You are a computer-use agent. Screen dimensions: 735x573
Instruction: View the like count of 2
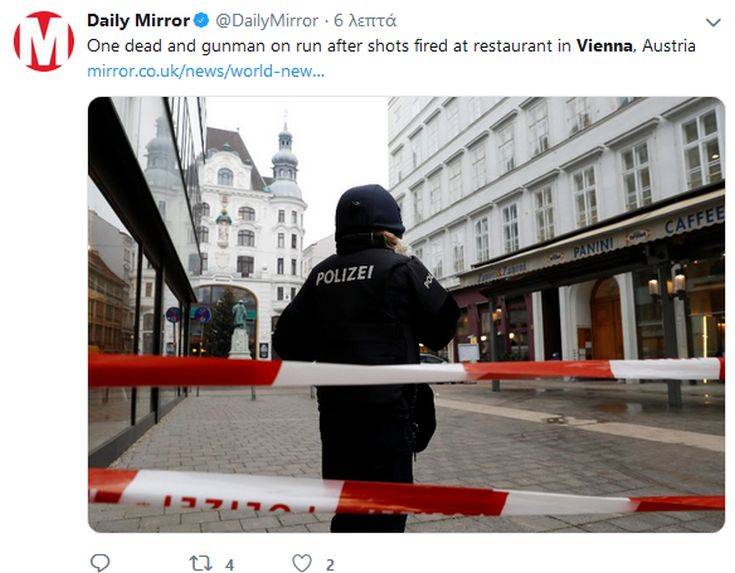[x=330, y=565]
